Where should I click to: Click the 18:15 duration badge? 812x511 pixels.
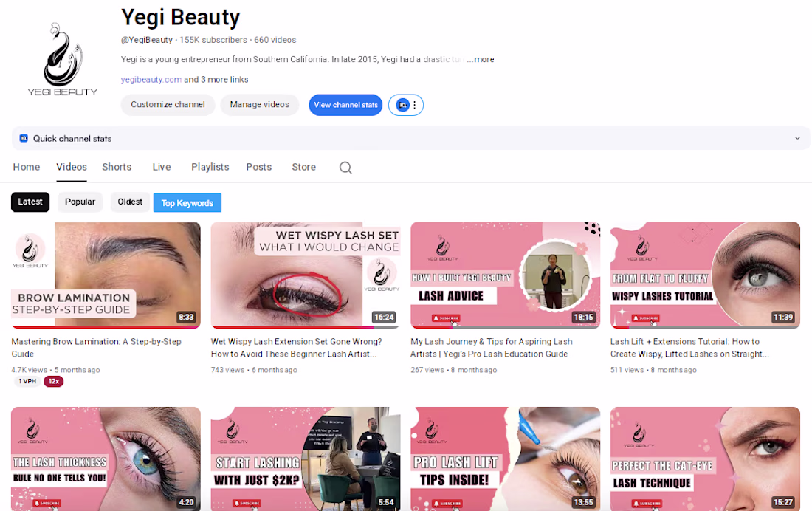pos(584,318)
